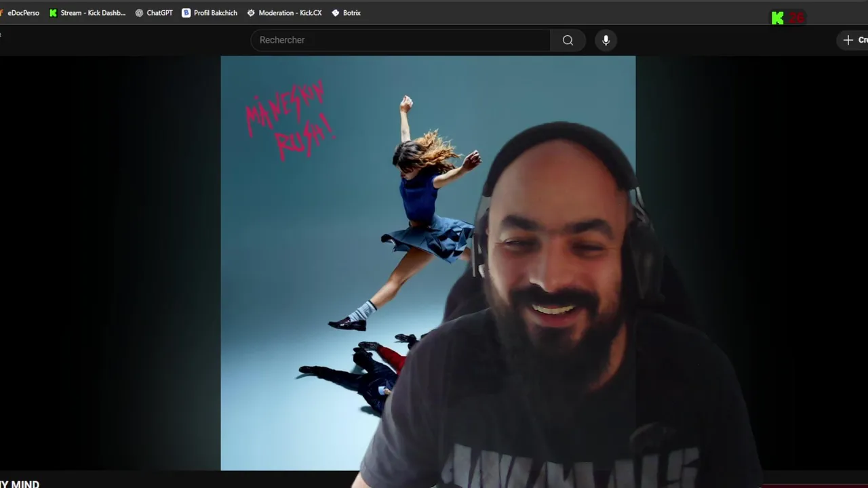The image size is (868, 488).
Task: Focus the Rechercher search field
Action: coord(401,40)
